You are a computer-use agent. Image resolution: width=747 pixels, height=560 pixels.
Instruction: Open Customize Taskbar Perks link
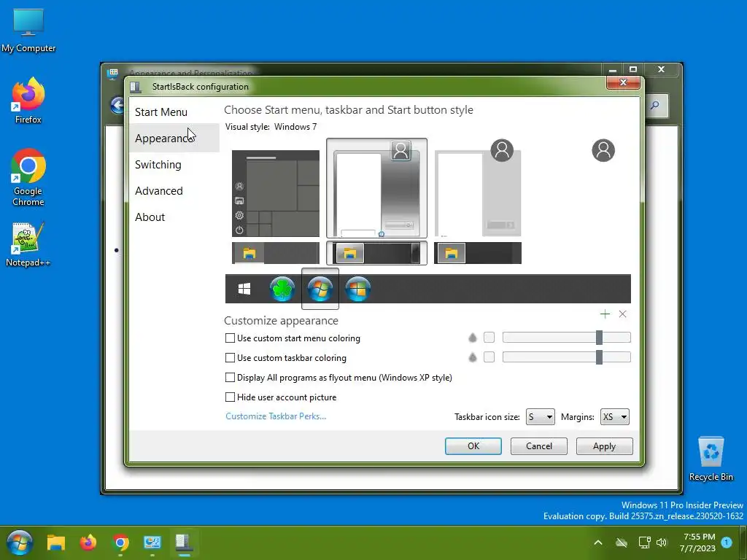pos(276,416)
